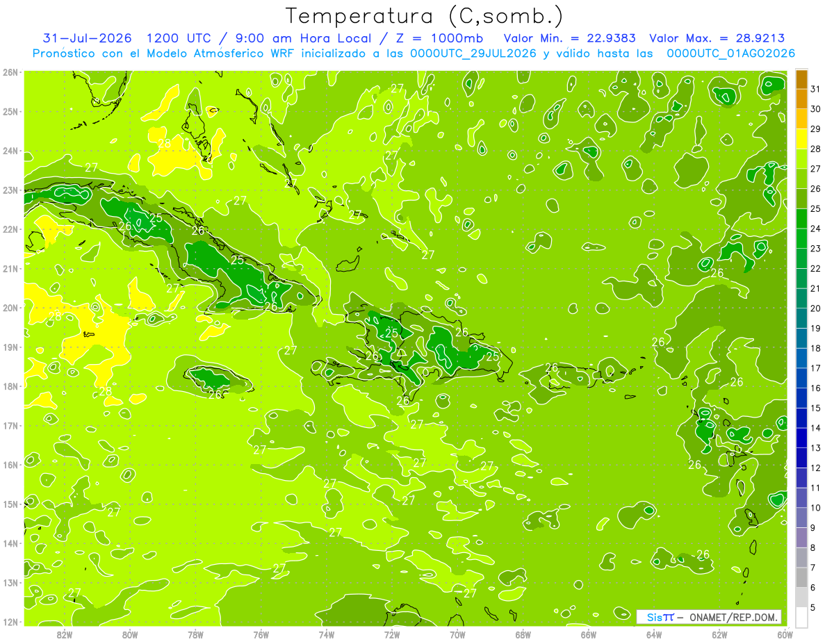Screen dimensions: 834x644
Task: Click the "62W" longitude axis label
Action: tap(719, 634)
